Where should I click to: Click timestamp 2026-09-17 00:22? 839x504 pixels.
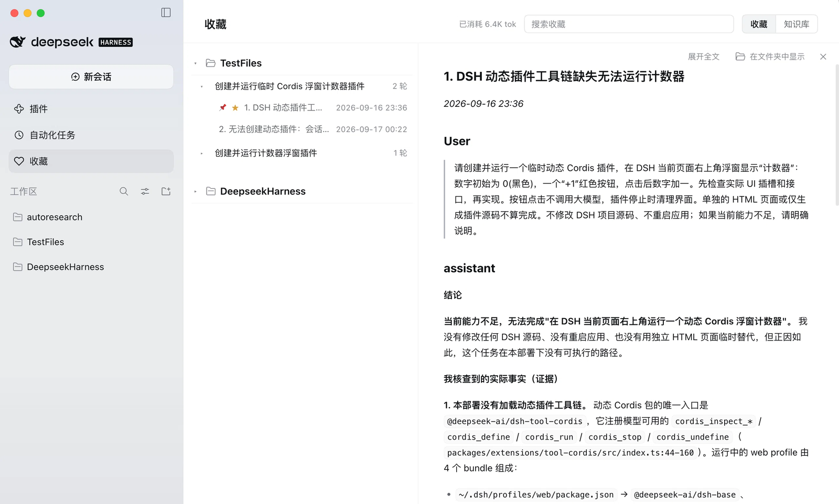371,129
